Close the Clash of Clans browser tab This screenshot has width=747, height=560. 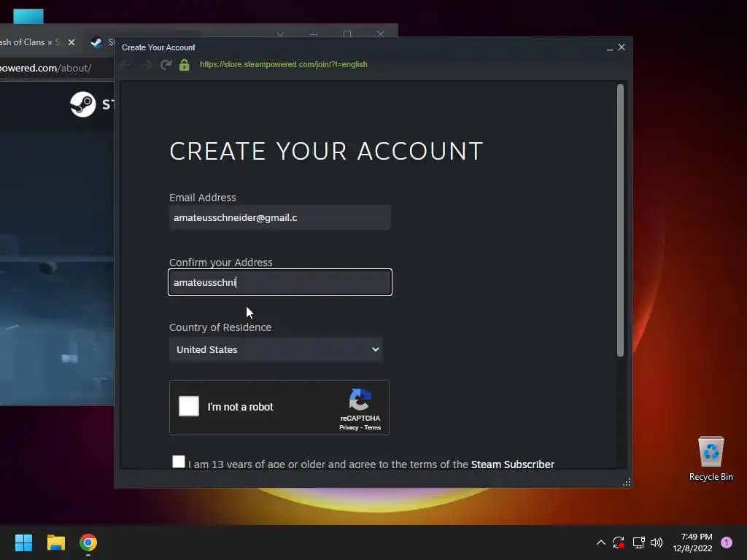click(x=71, y=42)
